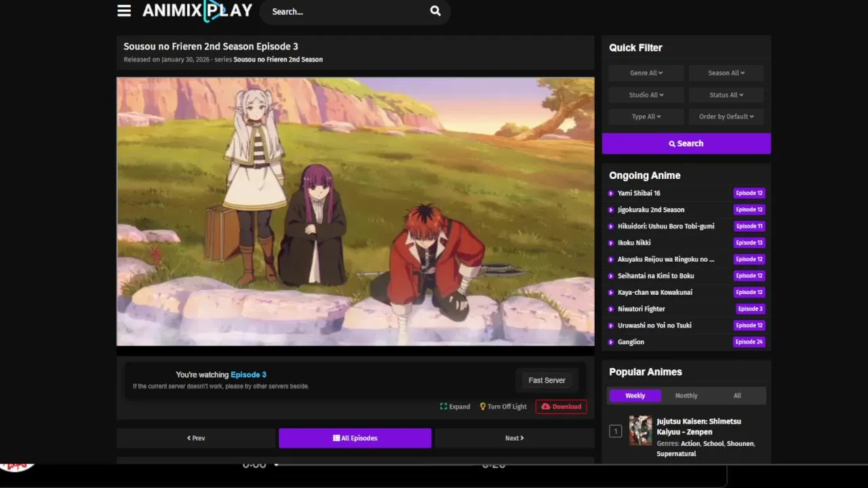
Task: Click the purple Search filter button
Action: pyautogui.click(x=686, y=144)
